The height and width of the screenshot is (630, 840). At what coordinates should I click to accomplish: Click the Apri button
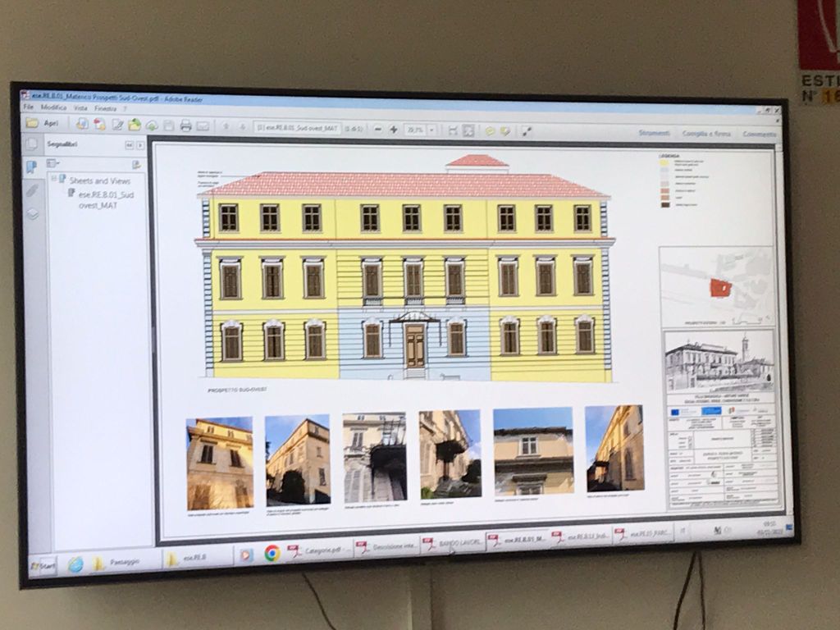[43, 123]
